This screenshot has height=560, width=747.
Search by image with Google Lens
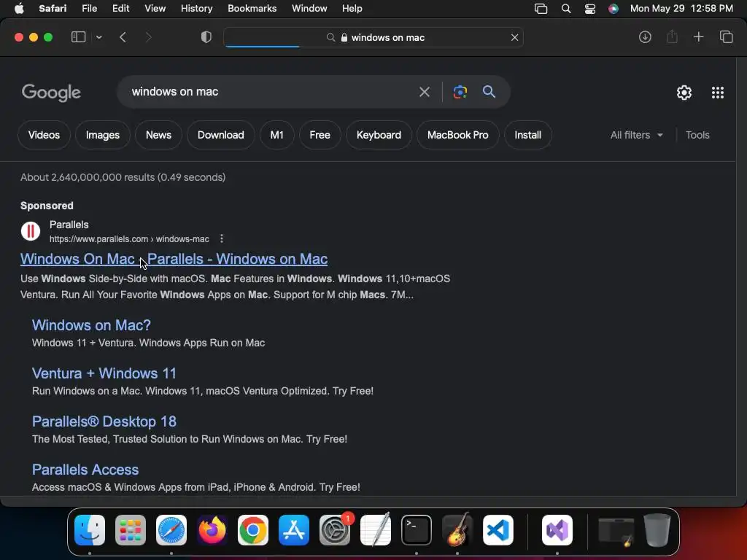pos(460,92)
